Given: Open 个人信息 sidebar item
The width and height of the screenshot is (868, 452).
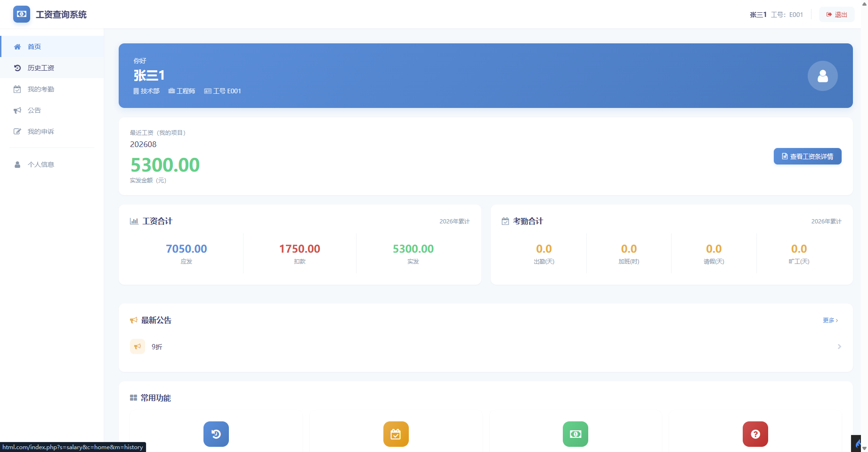Looking at the screenshot, I should click(x=52, y=164).
